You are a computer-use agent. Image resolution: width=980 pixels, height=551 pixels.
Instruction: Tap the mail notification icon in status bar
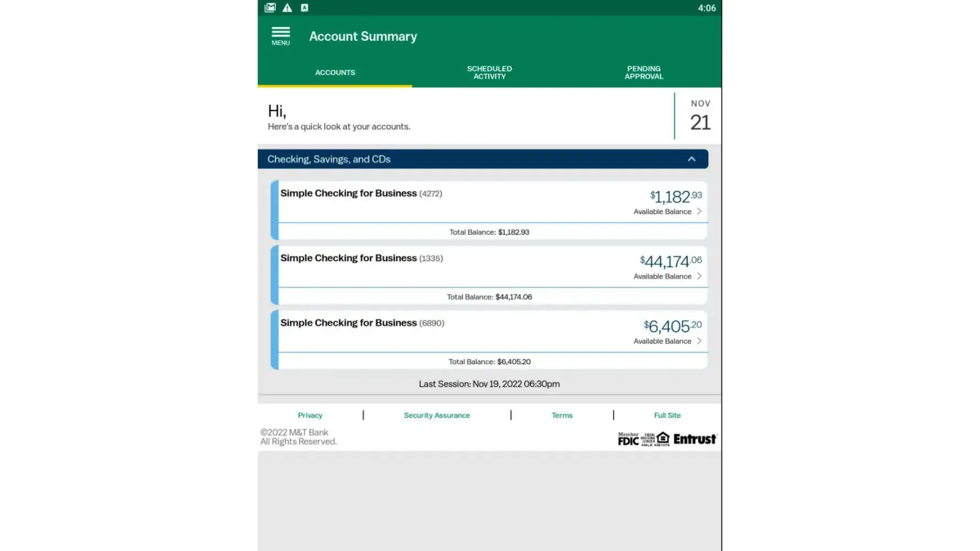coord(270,8)
